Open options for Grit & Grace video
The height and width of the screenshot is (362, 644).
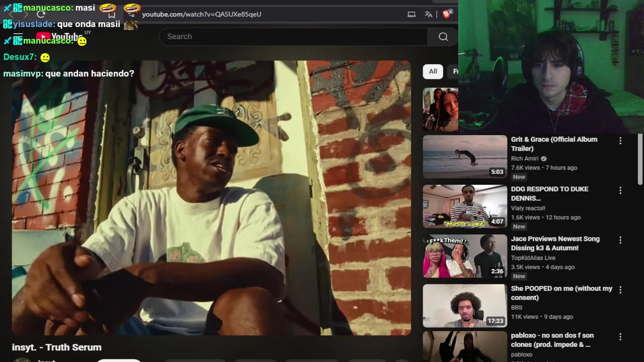click(x=620, y=141)
